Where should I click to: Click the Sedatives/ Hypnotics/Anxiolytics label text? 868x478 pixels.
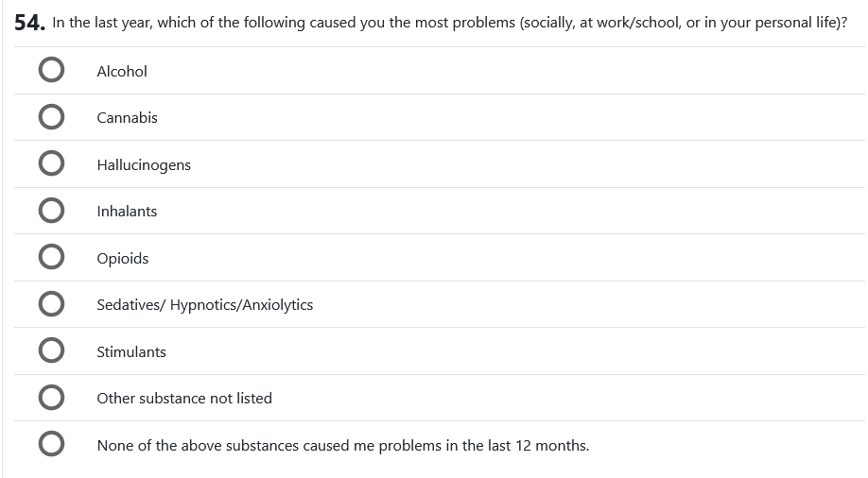[204, 305]
